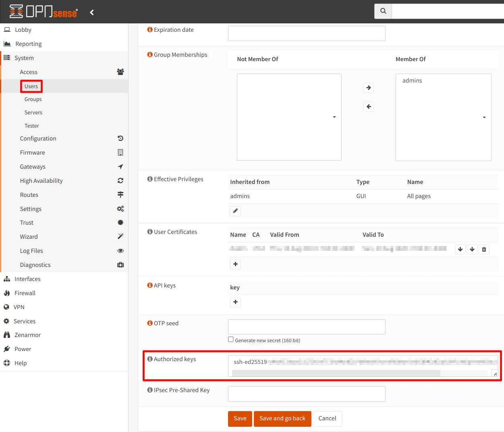Click the High Availability refresh icon
Screen dimensions: 504x432
[x=120, y=181]
